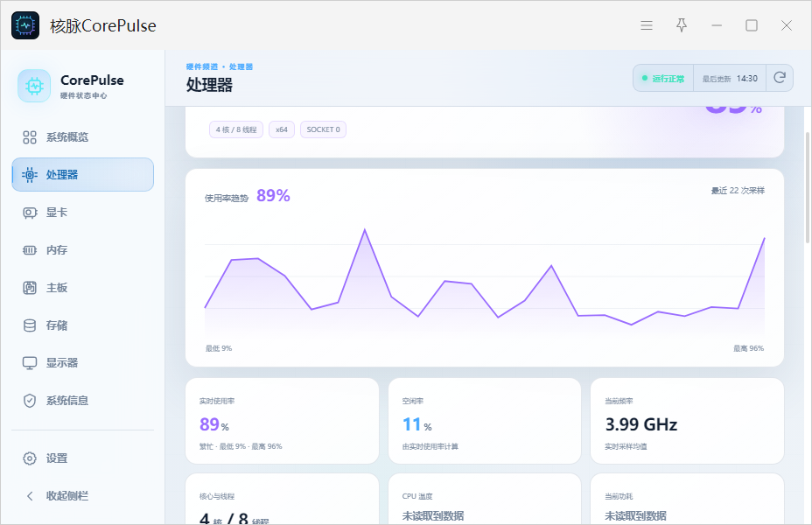Click the 核心与线程 card
Viewport: 812px width, 525px height.
point(283,499)
